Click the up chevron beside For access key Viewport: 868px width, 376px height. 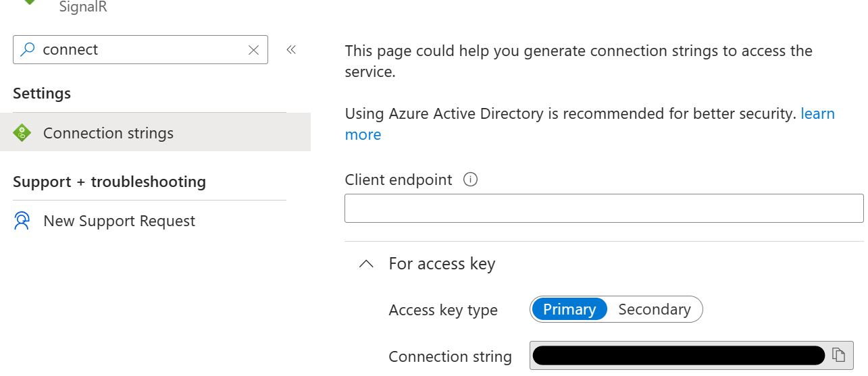366,264
